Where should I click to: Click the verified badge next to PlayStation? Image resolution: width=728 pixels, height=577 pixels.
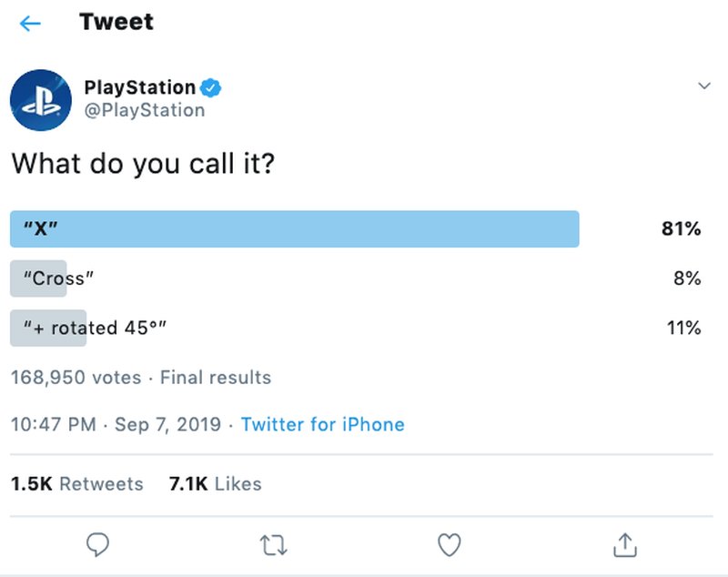point(210,86)
